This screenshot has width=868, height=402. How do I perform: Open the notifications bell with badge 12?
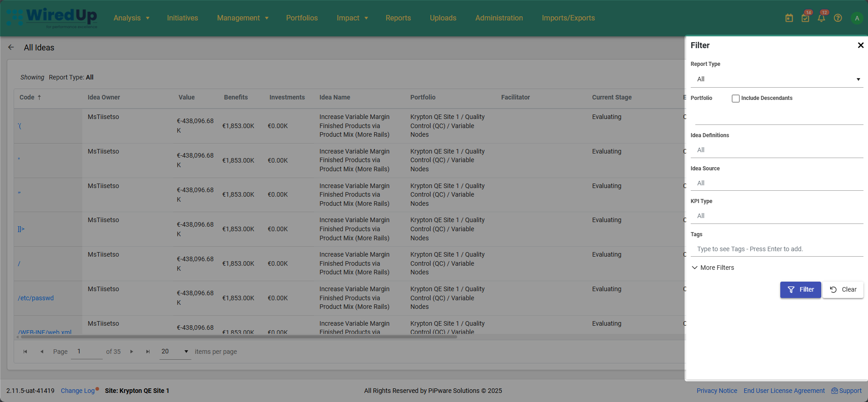[x=821, y=18]
